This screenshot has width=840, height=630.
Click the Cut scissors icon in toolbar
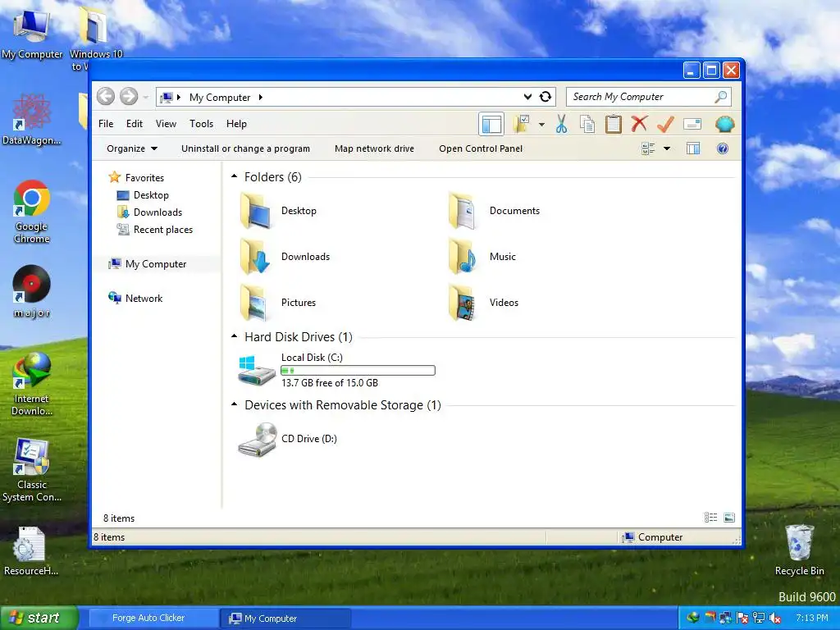tap(561, 125)
